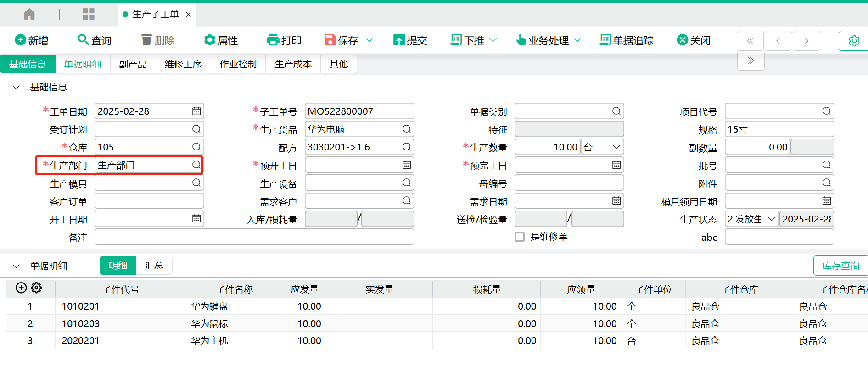868x377 pixels.
Task: Open the 单据类别 lookup icon
Action: coord(616,111)
